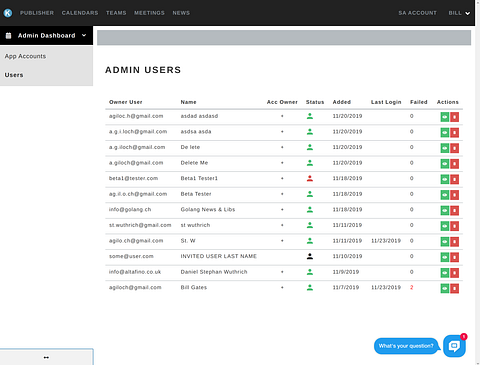480x365 pixels.
Task: Open the chat bubble widget icon
Action: 454,346
